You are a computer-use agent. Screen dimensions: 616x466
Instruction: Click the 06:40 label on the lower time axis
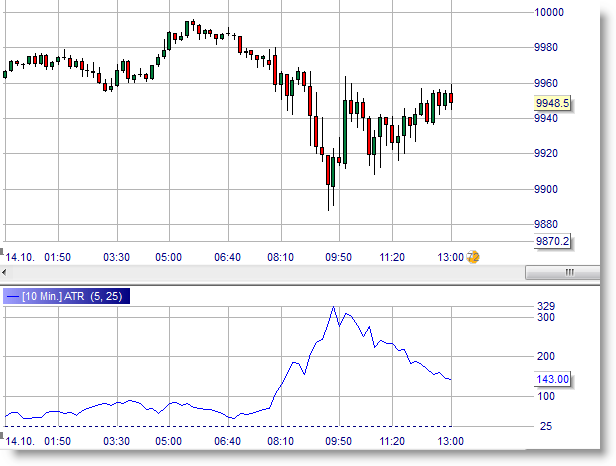(226, 440)
